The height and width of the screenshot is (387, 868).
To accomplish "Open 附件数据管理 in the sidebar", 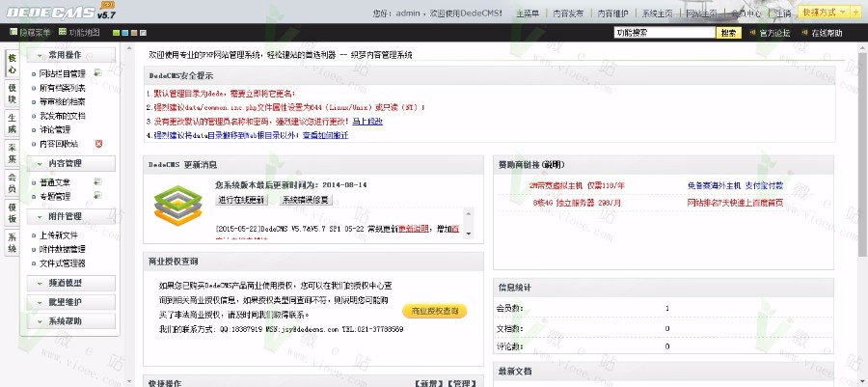I will [x=62, y=249].
